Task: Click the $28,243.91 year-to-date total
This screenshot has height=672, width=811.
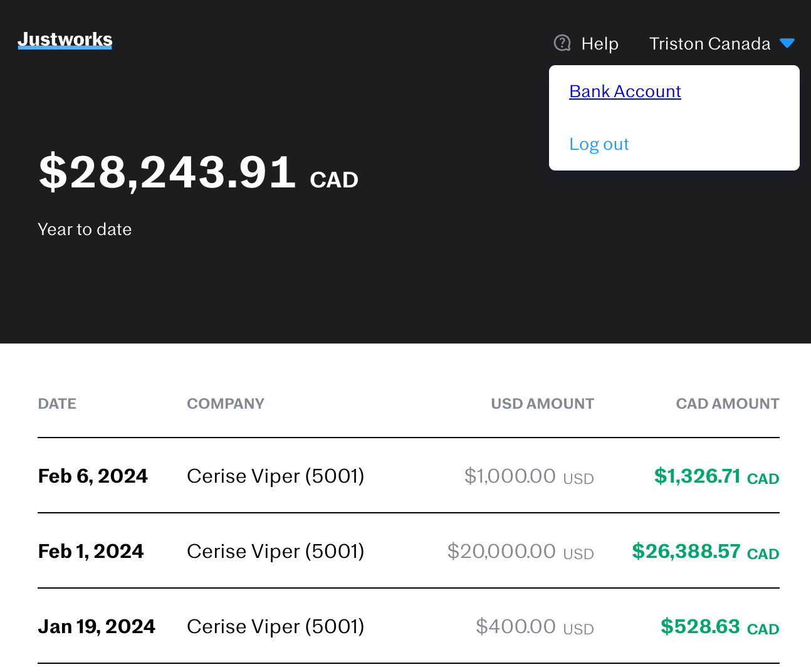Action: tap(167, 172)
